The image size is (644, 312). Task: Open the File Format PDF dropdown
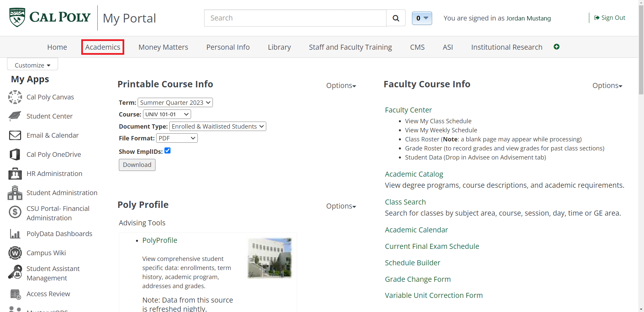tap(177, 138)
